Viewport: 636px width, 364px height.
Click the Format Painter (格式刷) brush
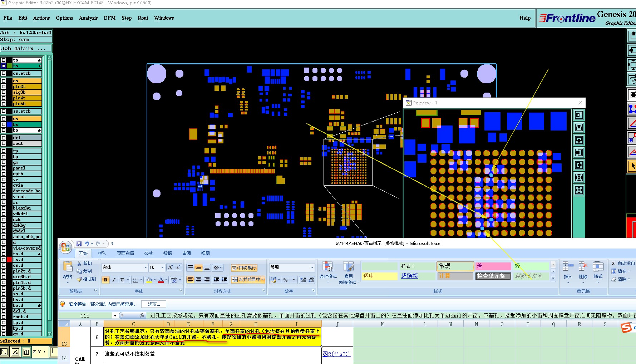pos(79,279)
